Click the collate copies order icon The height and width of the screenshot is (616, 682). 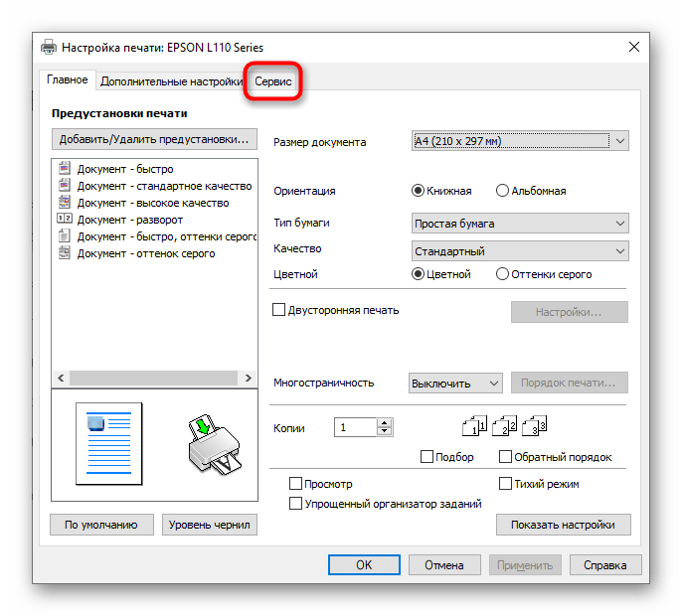(x=505, y=427)
